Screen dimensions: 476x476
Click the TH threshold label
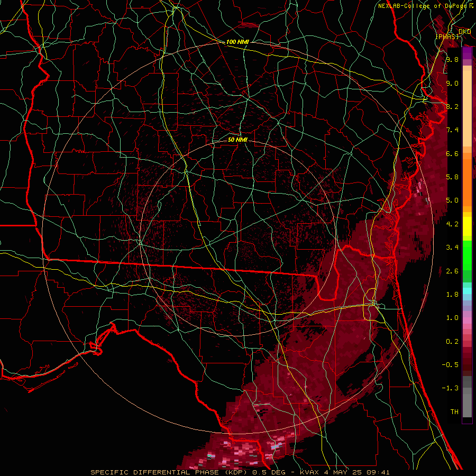click(x=454, y=412)
